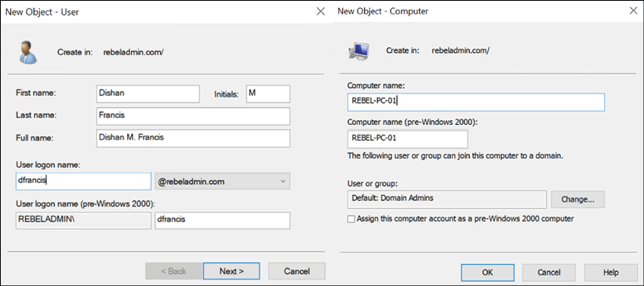
Task: Focus the Full name field
Action: pyautogui.click(x=193, y=138)
